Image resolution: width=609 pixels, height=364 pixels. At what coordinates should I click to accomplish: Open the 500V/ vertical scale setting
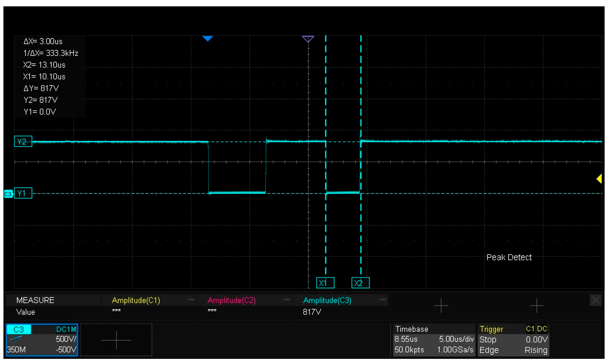[66, 339]
